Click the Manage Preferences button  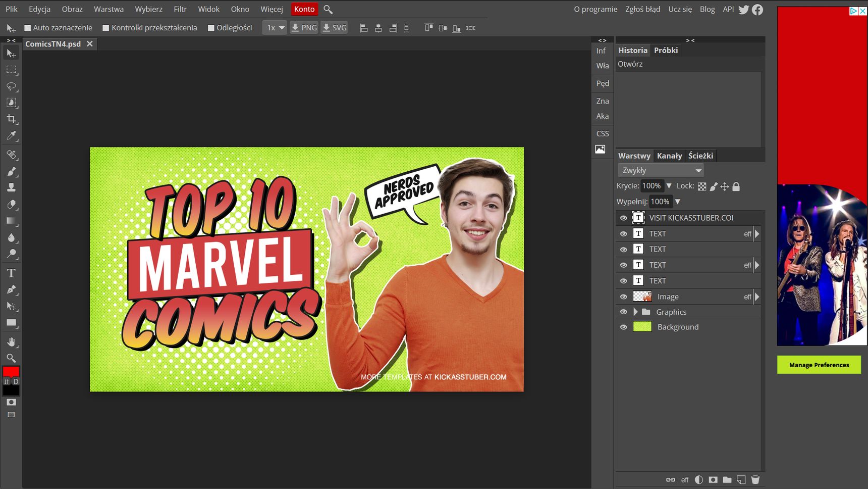[819, 365]
